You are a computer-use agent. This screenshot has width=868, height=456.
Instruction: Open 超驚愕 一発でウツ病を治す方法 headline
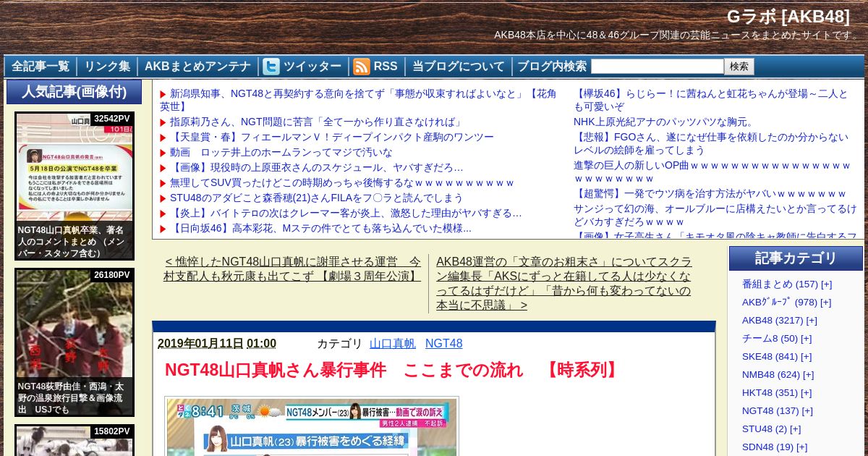click(x=710, y=194)
